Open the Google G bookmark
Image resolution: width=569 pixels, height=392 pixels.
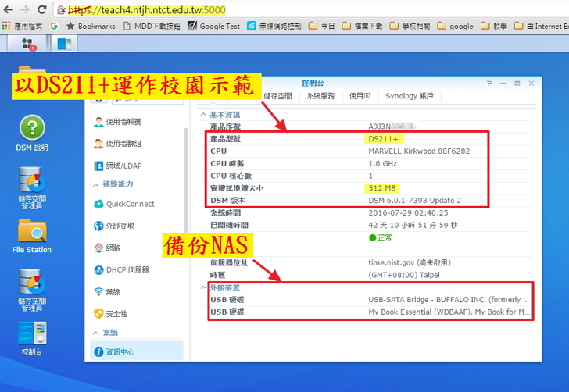click(54, 26)
